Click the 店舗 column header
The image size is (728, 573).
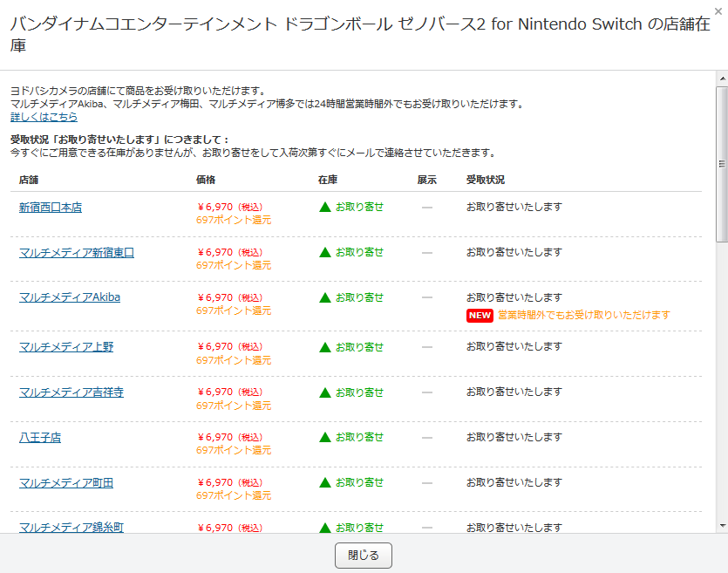(x=28, y=181)
